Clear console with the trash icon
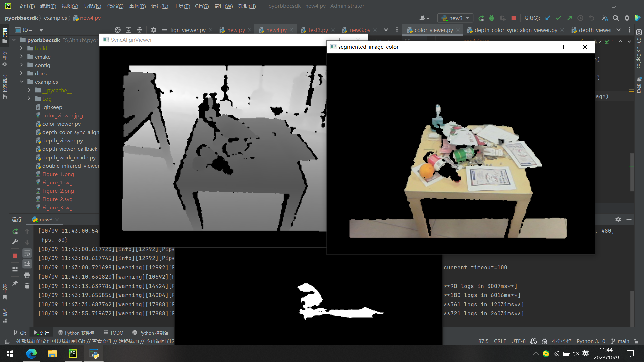 pyautogui.click(x=27, y=286)
